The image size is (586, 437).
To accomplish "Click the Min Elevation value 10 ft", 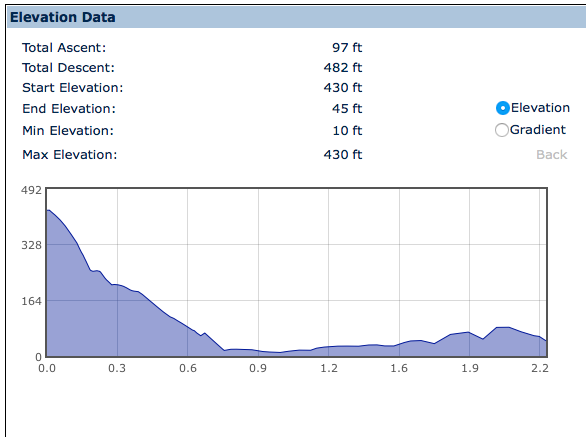I will [347, 130].
